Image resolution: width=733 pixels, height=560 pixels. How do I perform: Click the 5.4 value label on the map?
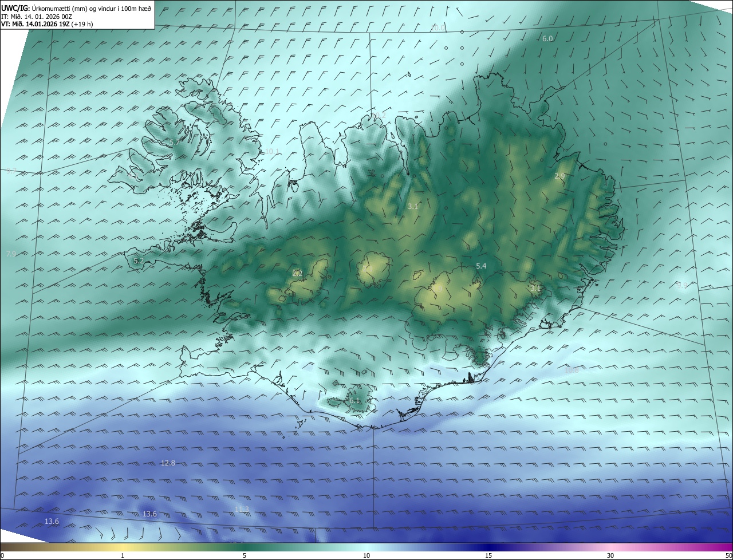pyautogui.click(x=481, y=266)
